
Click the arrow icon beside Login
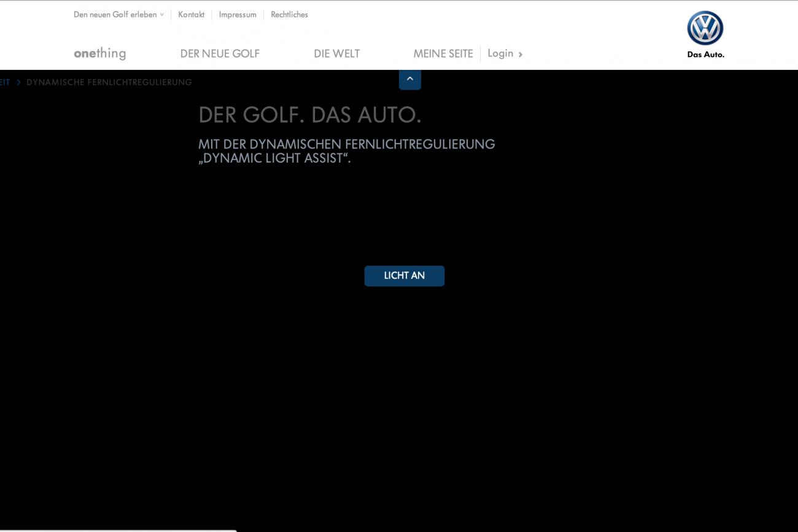point(521,55)
